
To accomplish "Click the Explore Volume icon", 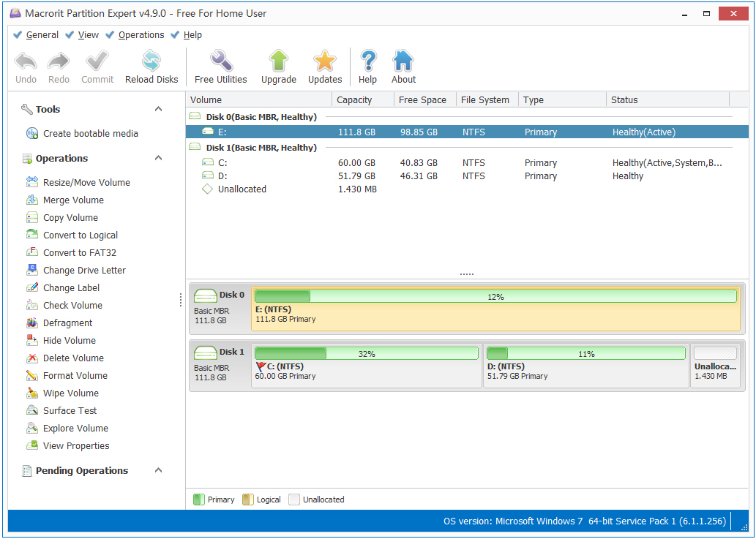I will (31, 428).
